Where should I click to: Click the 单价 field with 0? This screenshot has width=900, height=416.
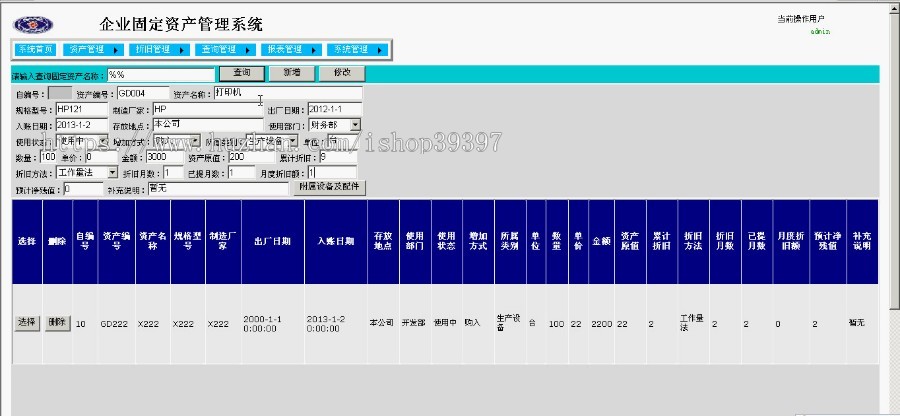tap(102, 157)
